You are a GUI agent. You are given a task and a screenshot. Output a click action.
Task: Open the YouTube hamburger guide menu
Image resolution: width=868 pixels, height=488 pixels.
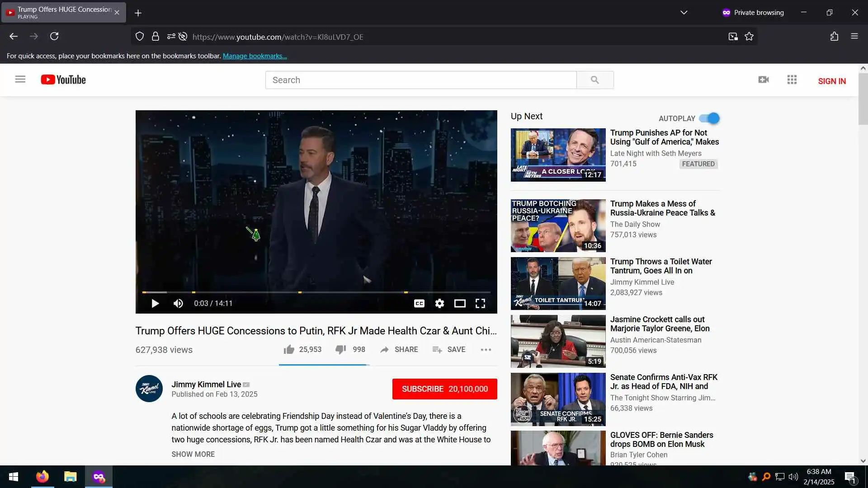click(x=20, y=80)
